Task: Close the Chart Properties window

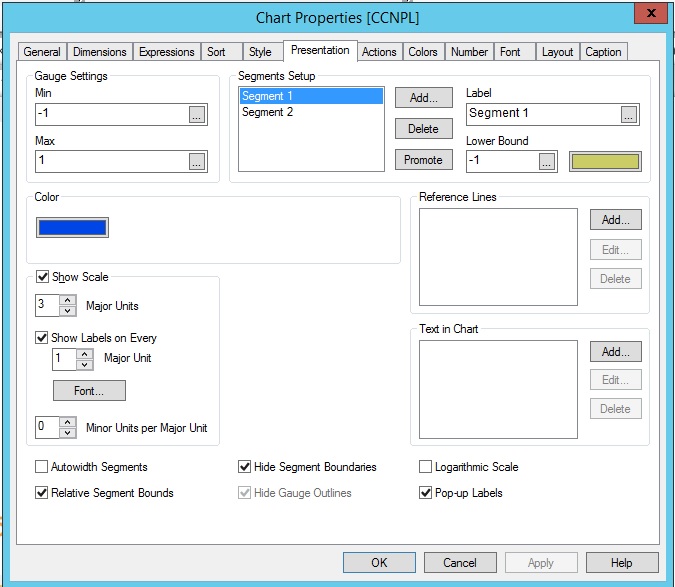Action: click(x=652, y=13)
